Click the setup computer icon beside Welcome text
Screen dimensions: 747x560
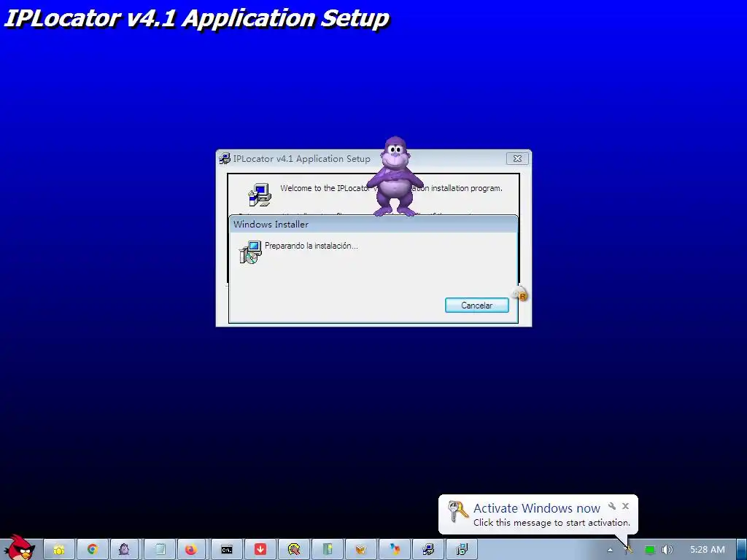click(260, 194)
